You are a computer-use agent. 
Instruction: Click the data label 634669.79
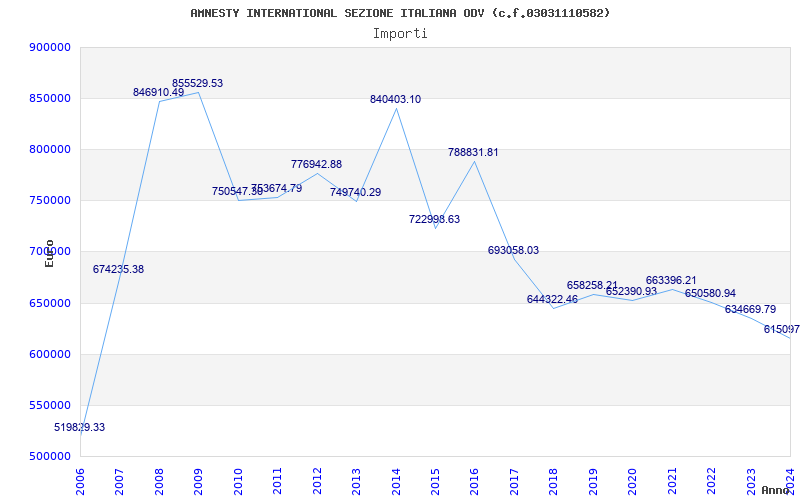tap(751, 309)
